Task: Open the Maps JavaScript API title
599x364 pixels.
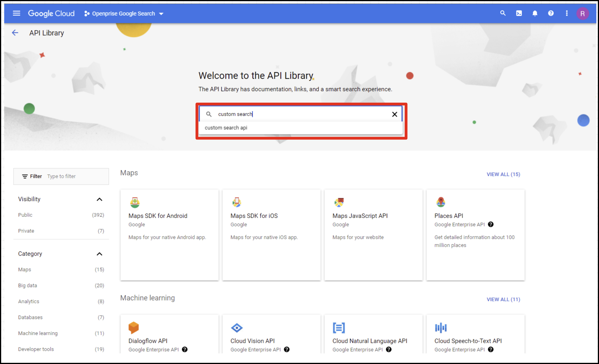Action: tap(360, 216)
